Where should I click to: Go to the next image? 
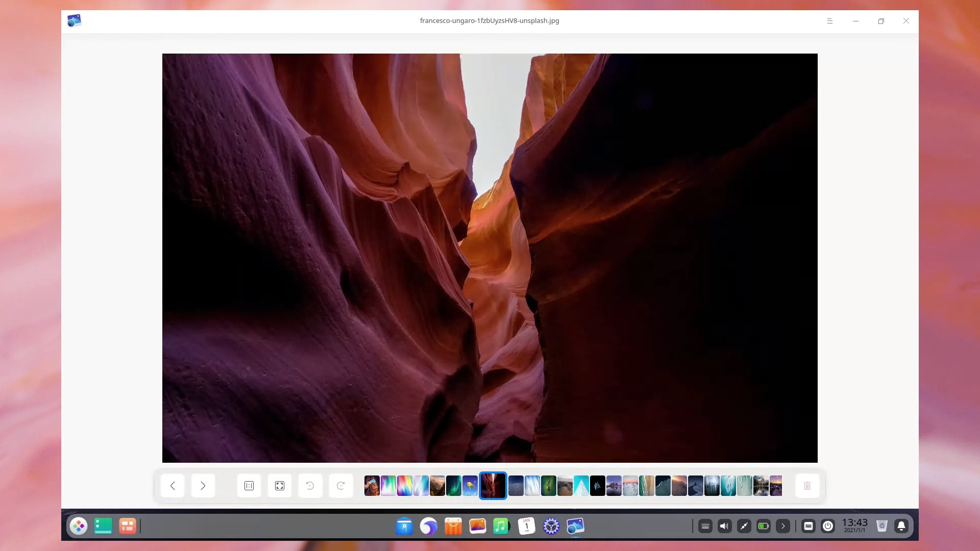click(203, 485)
